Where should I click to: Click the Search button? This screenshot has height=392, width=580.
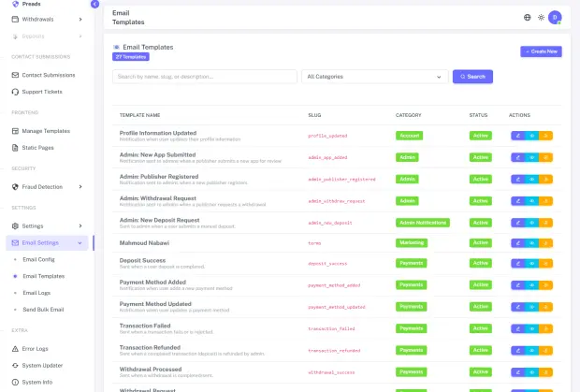pos(472,77)
